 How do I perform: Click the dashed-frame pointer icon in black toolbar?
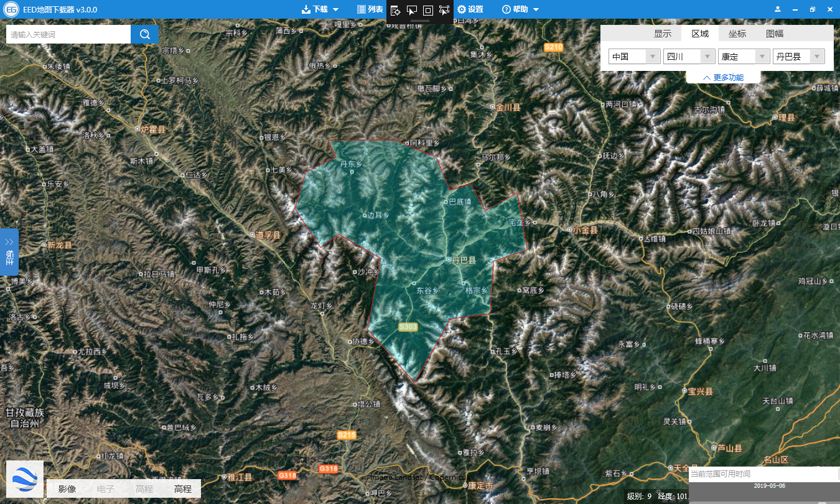click(444, 10)
